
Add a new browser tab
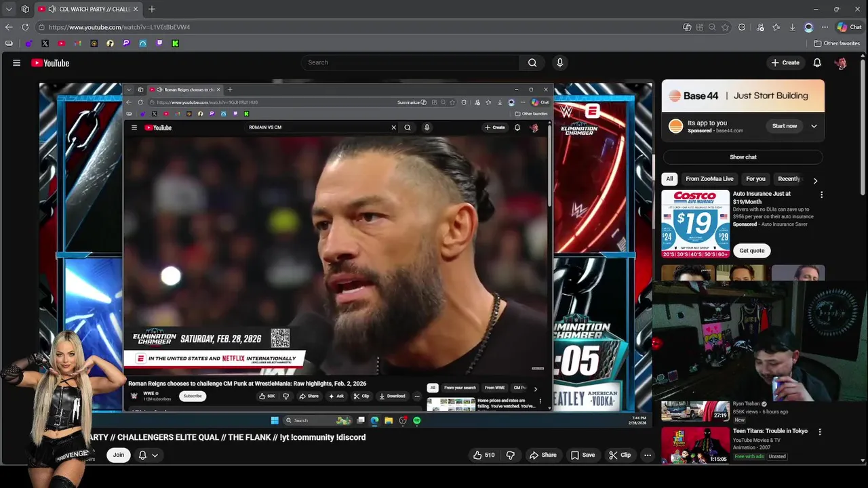[152, 9]
